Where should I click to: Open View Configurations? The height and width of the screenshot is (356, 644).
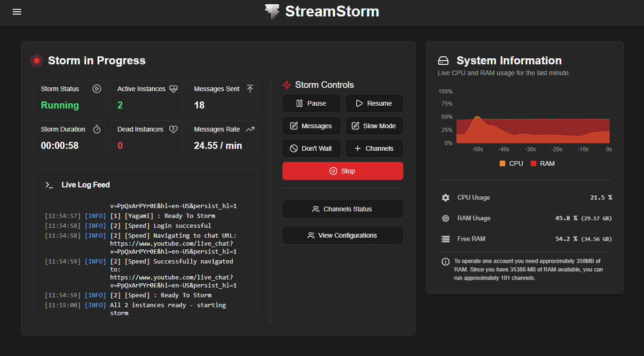click(343, 235)
